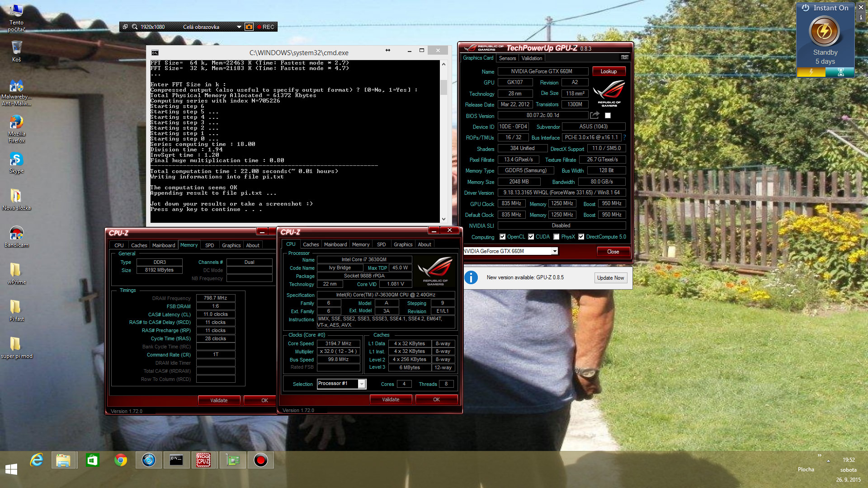Click cmd.exe window system menu icon
Image resolution: width=868 pixels, height=488 pixels.
[155, 53]
